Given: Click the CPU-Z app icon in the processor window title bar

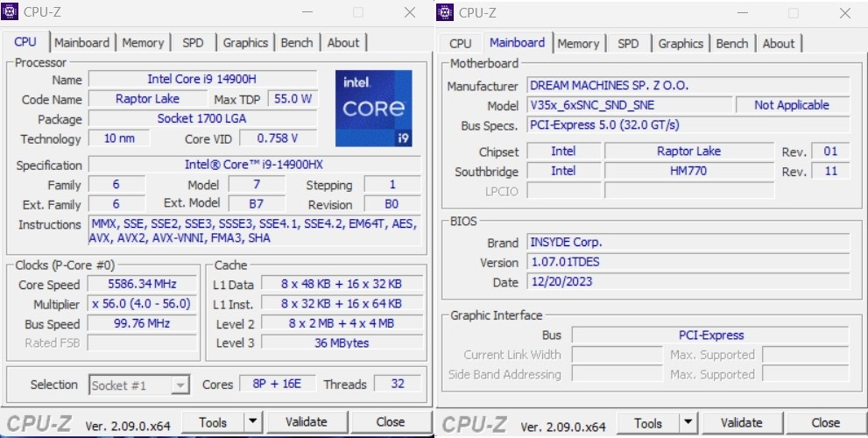Looking at the screenshot, I should [10, 12].
